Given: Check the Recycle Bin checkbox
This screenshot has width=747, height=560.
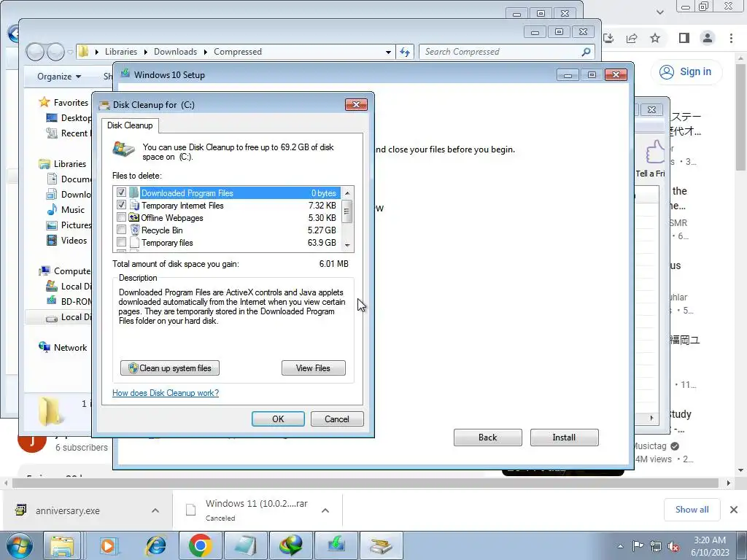Looking at the screenshot, I should click(122, 230).
